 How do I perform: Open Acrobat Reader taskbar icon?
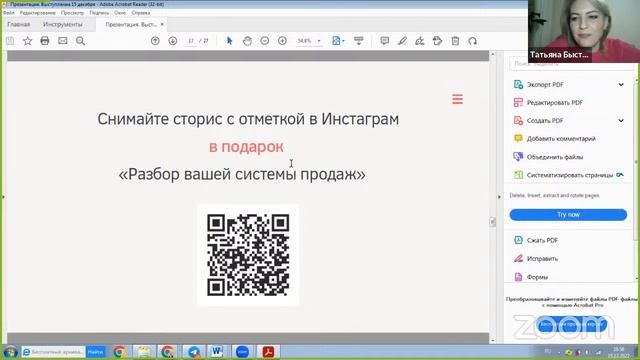[x=268, y=352]
